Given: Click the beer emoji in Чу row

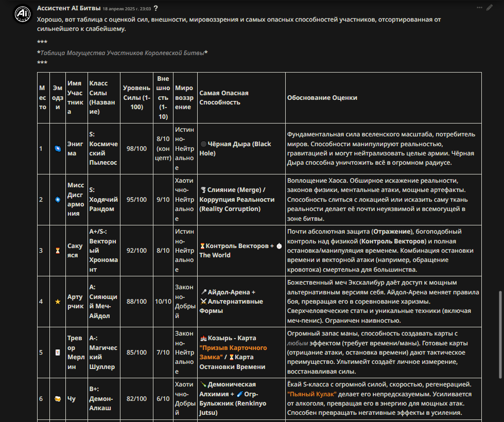Looking at the screenshot, I should [58, 399].
